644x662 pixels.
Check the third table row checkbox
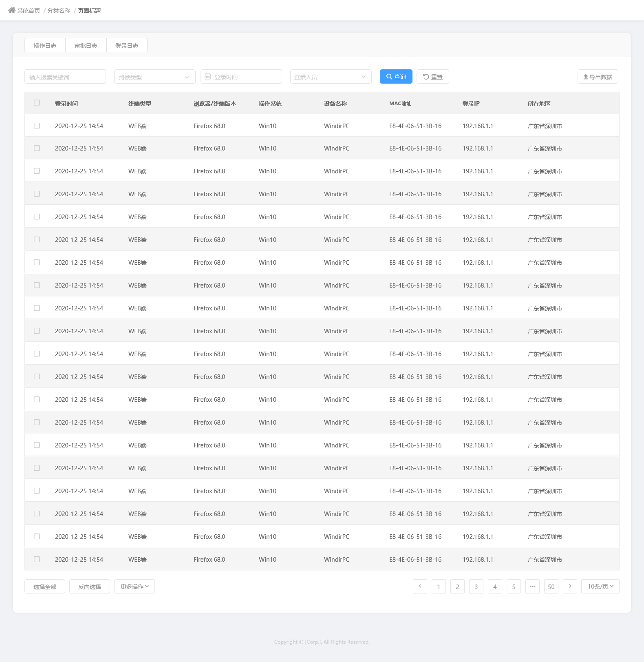37,171
